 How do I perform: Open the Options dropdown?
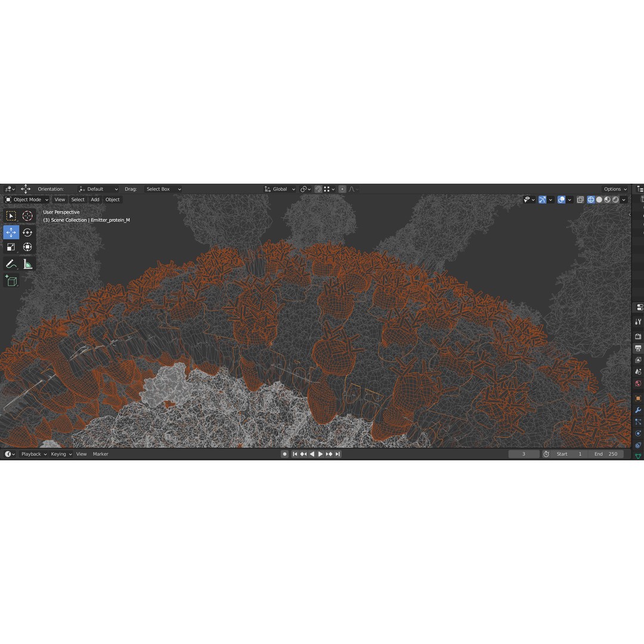coord(615,189)
